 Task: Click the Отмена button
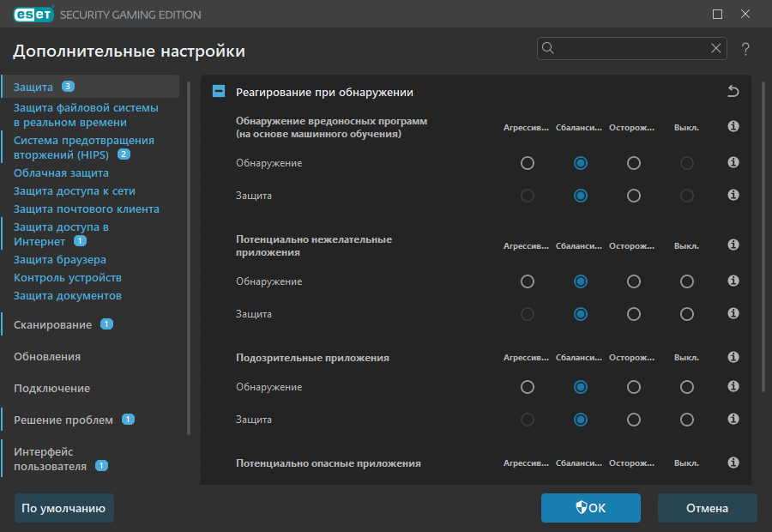(x=708, y=508)
